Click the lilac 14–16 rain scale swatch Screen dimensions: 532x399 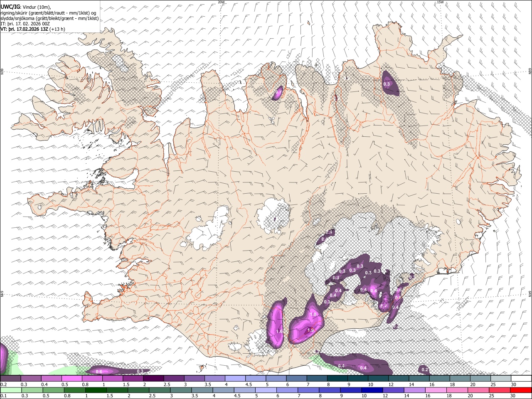click(415, 390)
